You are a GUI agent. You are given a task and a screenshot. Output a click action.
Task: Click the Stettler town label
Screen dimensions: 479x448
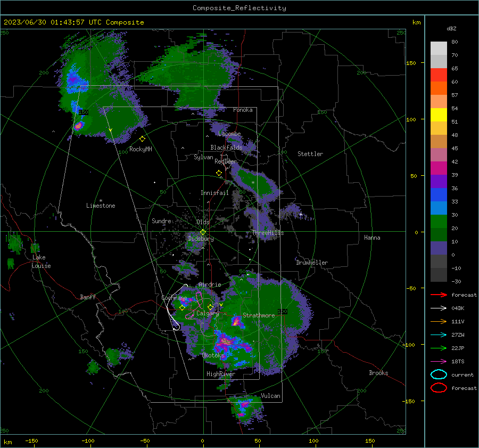(x=310, y=154)
